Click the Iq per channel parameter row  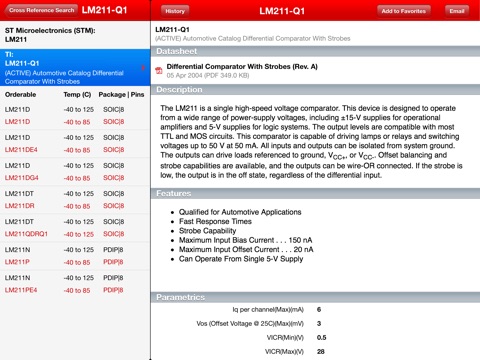tap(315, 310)
